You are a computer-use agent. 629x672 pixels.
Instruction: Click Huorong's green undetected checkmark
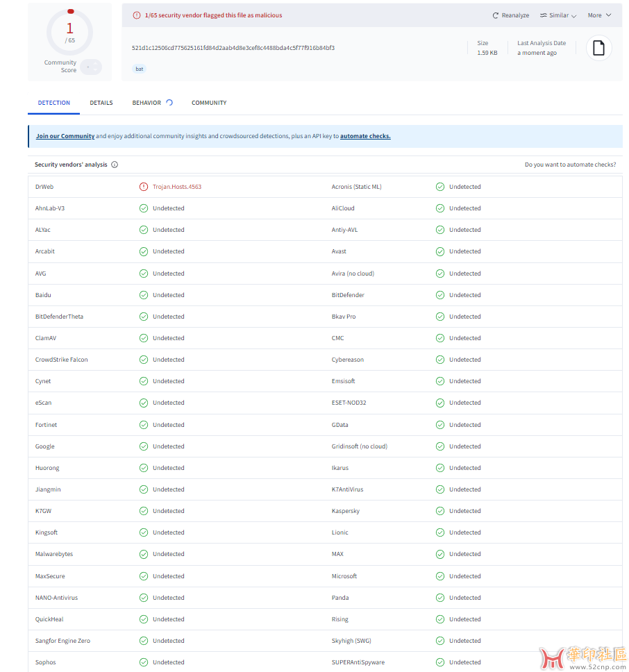coord(144,468)
